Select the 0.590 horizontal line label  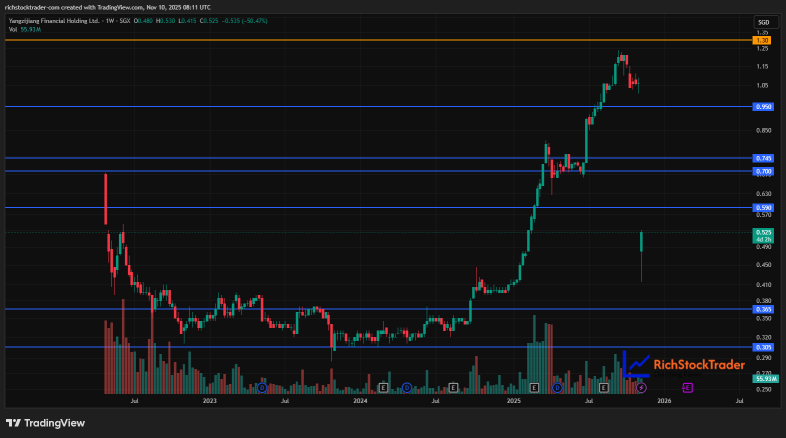[x=763, y=207]
